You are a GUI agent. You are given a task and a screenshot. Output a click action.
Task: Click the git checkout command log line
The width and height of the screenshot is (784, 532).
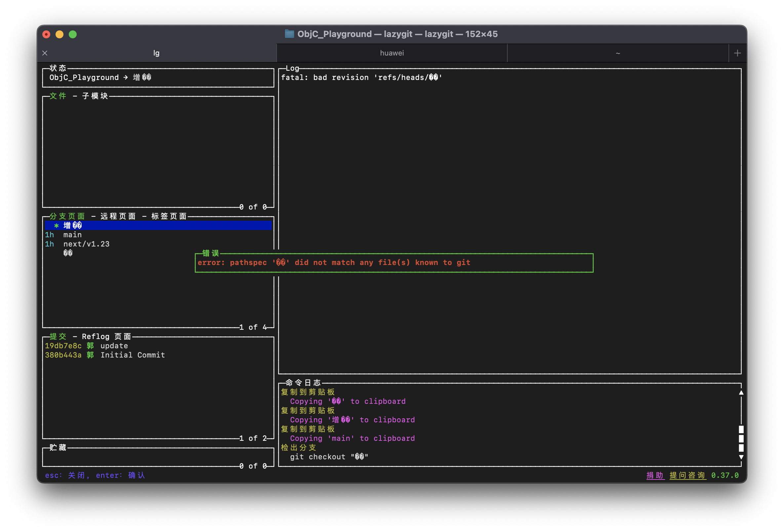tap(329, 457)
